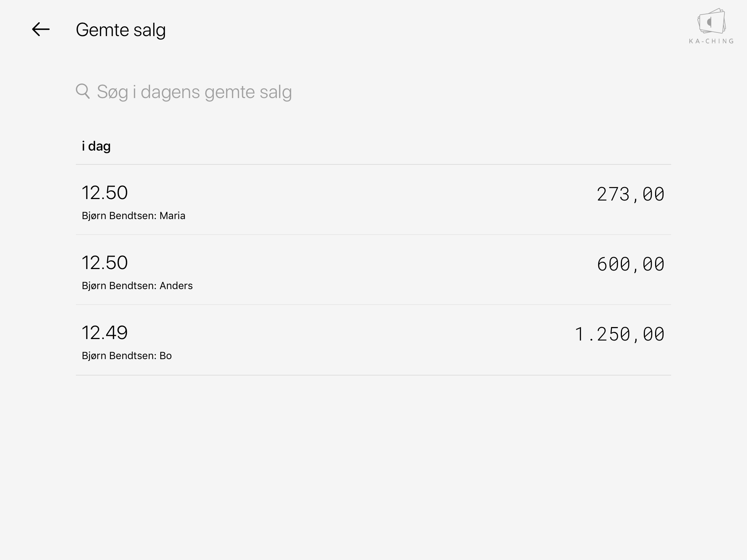Open saved sale for Bjørn Bendtsen: Anders
747x560 pixels.
(137, 286)
